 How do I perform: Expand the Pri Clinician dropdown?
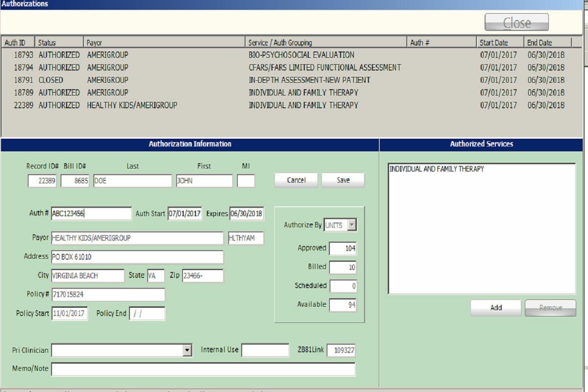pyautogui.click(x=187, y=350)
